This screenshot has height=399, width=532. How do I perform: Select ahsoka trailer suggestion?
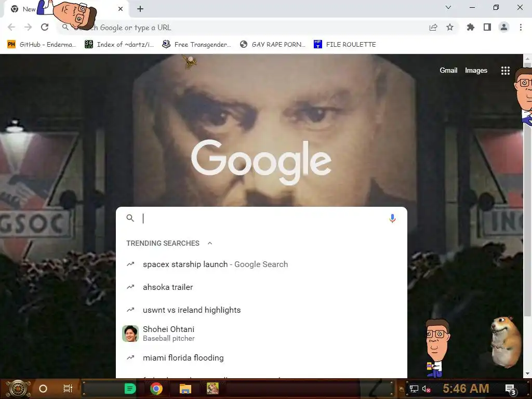261,287
